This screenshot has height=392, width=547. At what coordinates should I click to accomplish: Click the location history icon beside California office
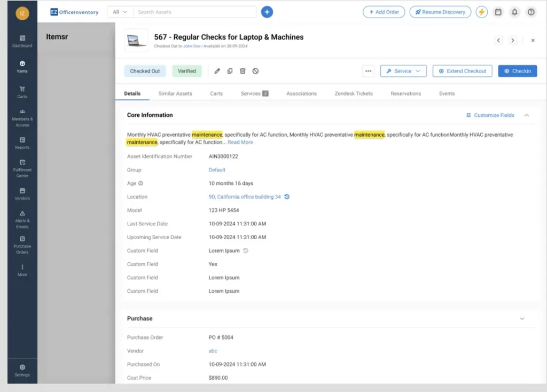coord(287,197)
